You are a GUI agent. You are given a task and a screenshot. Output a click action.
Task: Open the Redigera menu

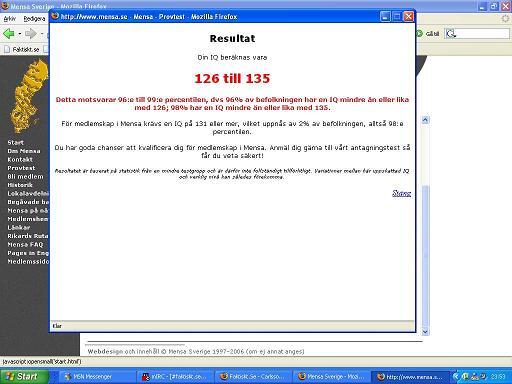[x=34, y=19]
